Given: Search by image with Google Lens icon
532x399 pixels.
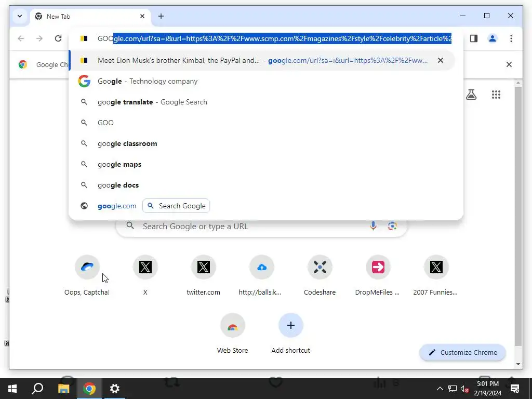Looking at the screenshot, I should point(392,226).
